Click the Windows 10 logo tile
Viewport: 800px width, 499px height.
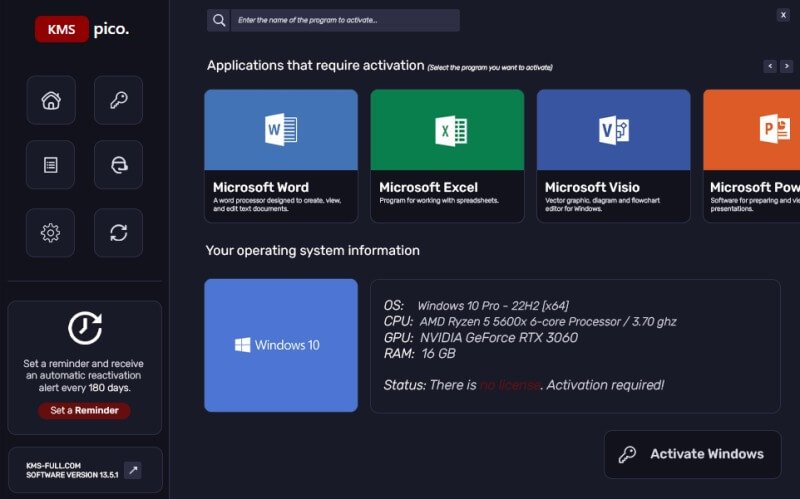(x=281, y=345)
